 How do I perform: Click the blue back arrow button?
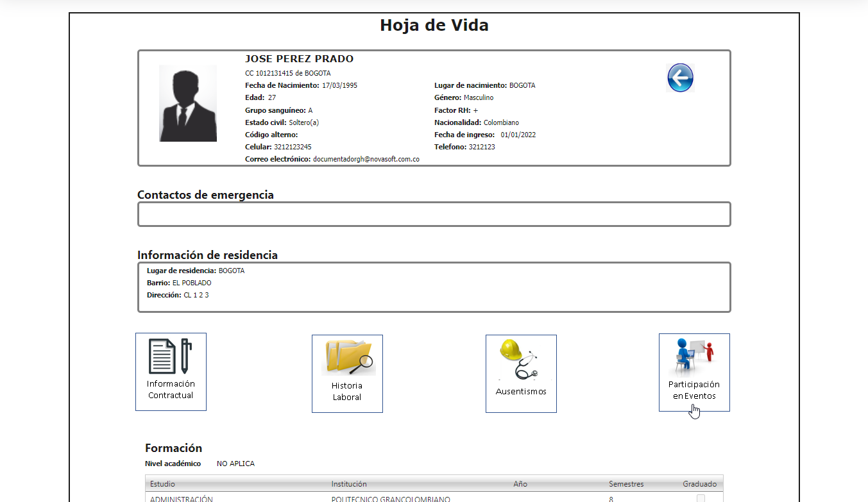[680, 77]
